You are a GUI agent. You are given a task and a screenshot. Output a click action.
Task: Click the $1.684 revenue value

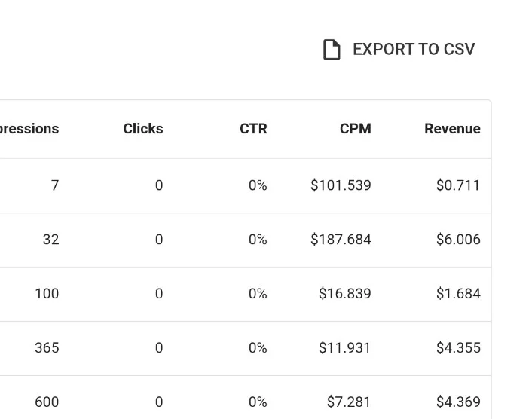tap(458, 293)
